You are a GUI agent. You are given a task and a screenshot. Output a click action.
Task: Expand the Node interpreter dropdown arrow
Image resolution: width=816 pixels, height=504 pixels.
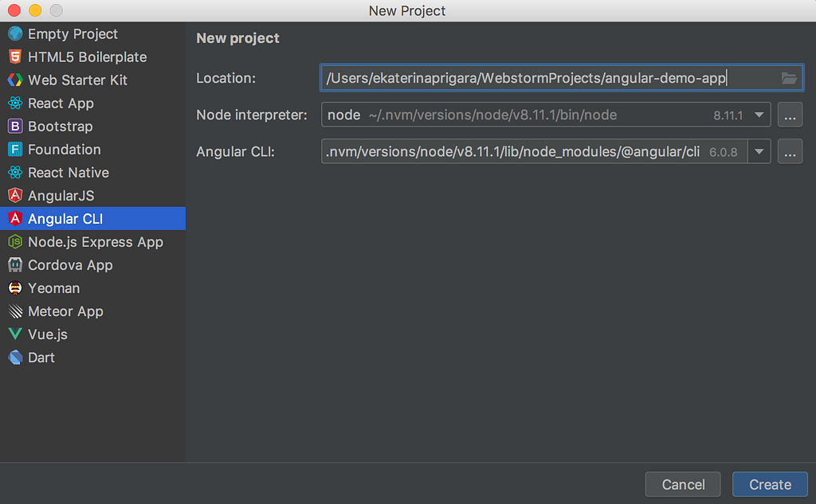click(759, 115)
